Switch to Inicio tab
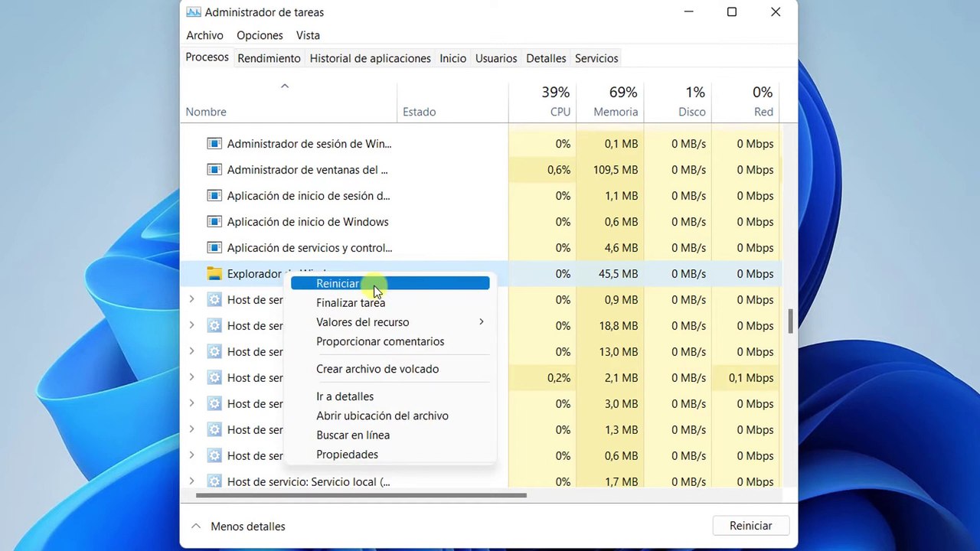 [452, 58]
